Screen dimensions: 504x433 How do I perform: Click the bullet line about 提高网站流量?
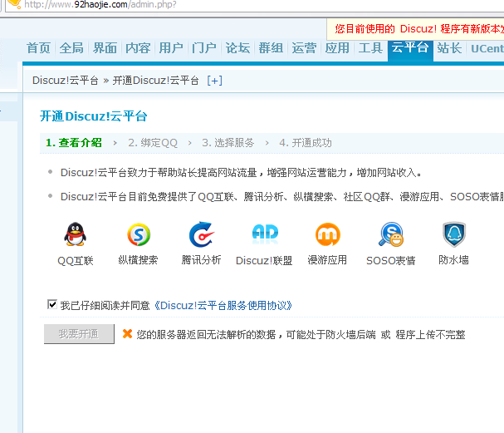241,173
